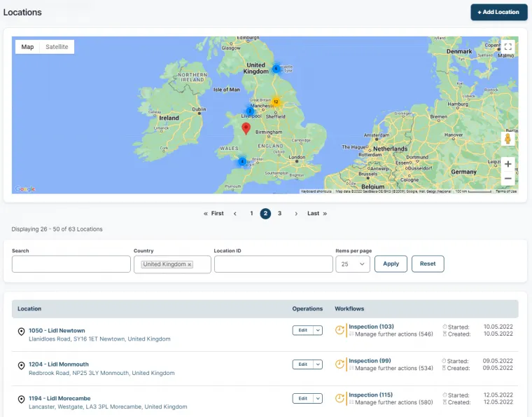Click 'Displaying 26 - 50 of 63 Locations' text

click(x=57, y=229)
